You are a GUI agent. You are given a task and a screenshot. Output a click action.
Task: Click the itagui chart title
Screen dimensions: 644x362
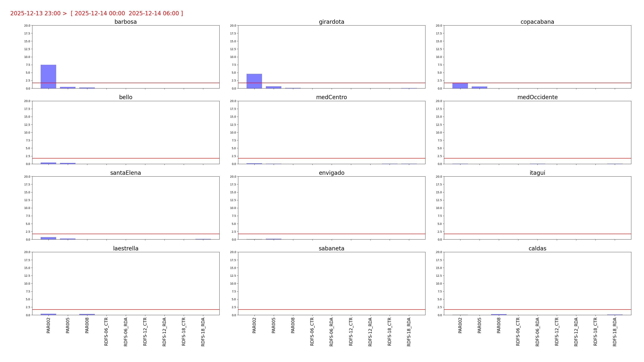(x=537, y=173)
